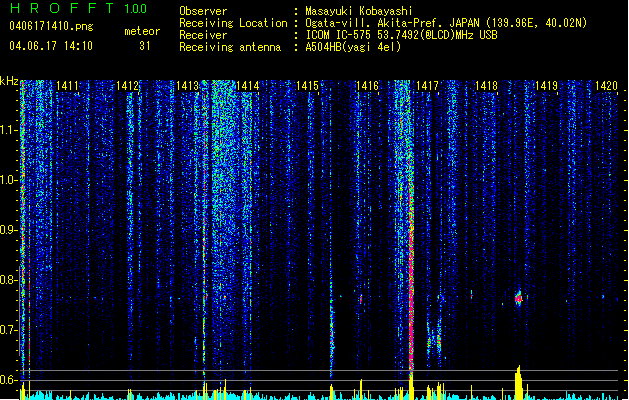The height and width of the screenshot is (400, 629).
Task: Click the 0.6 kHz frequency label
Action: (9, 380)
